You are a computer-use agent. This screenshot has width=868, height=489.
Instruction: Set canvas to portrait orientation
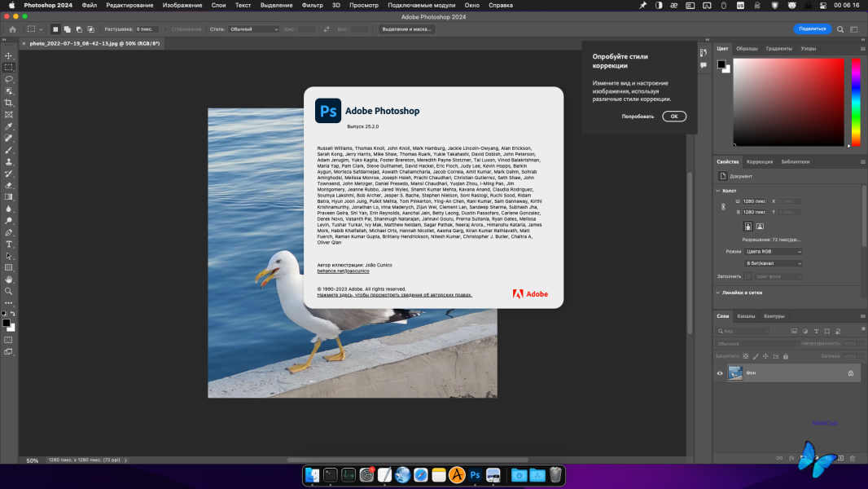point(747,227)
